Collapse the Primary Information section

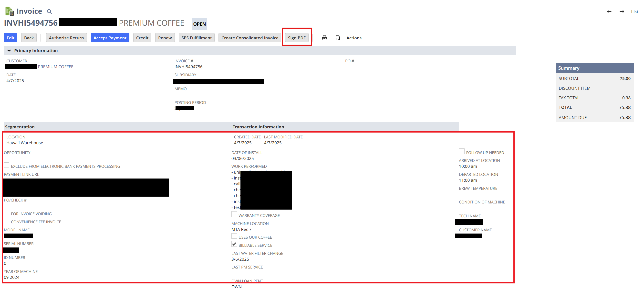pyautogui.click(x=9, y=51)
